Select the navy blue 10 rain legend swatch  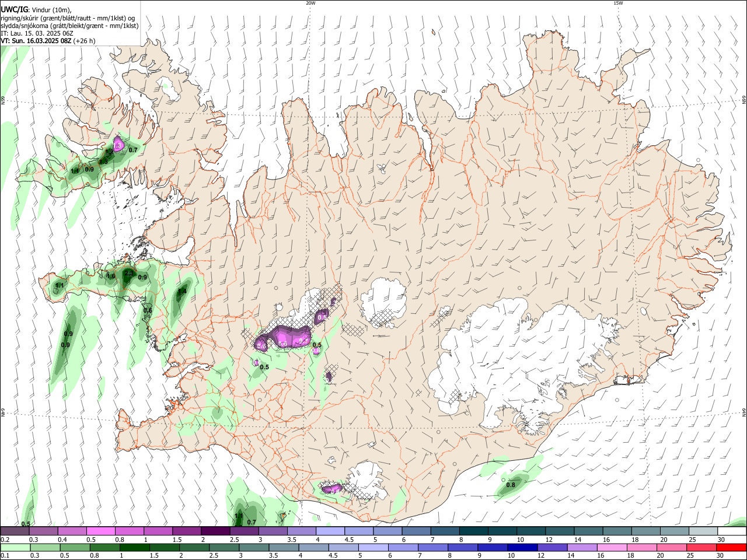(523, 547)
